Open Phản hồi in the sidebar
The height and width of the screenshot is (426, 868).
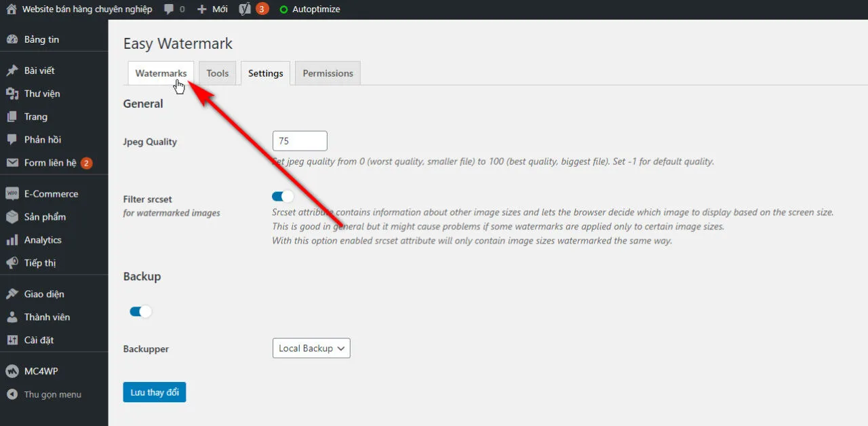43,140
